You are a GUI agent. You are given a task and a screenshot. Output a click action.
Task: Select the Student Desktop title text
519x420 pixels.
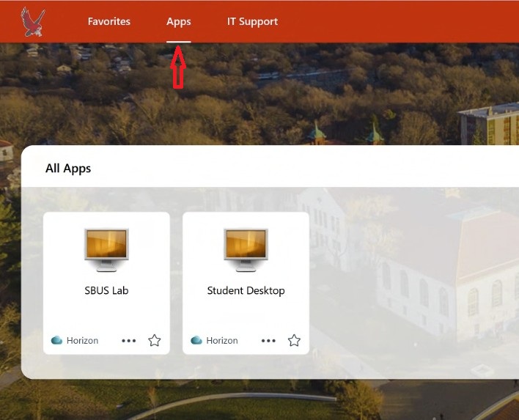click(x=246, y=290)
